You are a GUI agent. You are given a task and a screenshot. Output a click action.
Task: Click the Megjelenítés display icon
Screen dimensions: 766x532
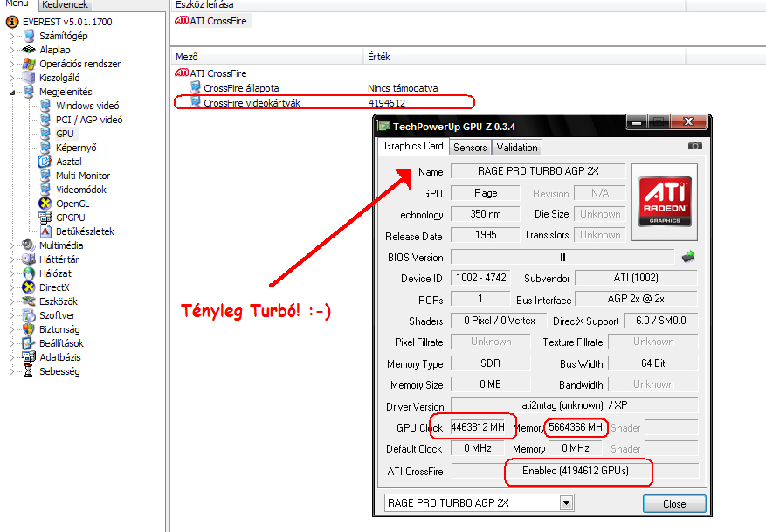tap(30, 92)
